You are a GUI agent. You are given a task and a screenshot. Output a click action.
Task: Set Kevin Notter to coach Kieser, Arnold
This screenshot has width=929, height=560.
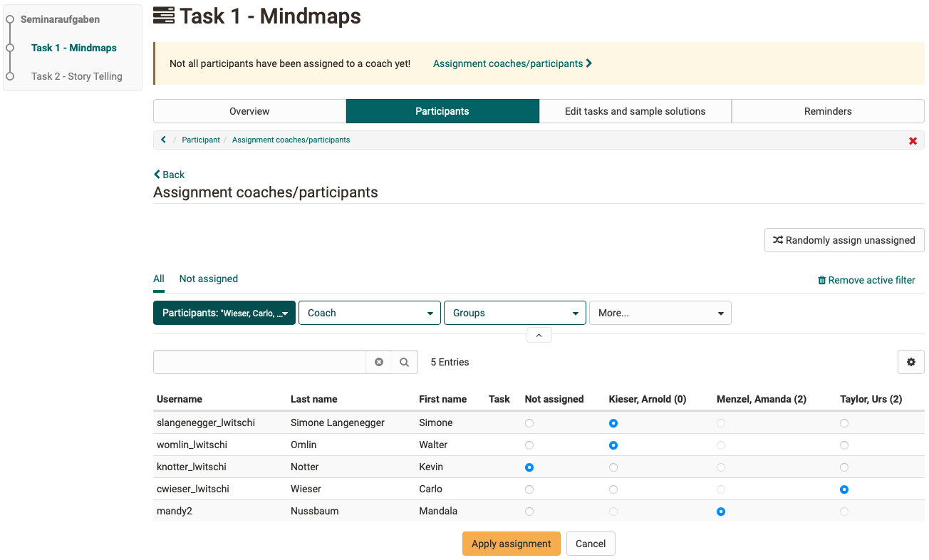click(x=613, y=467)
